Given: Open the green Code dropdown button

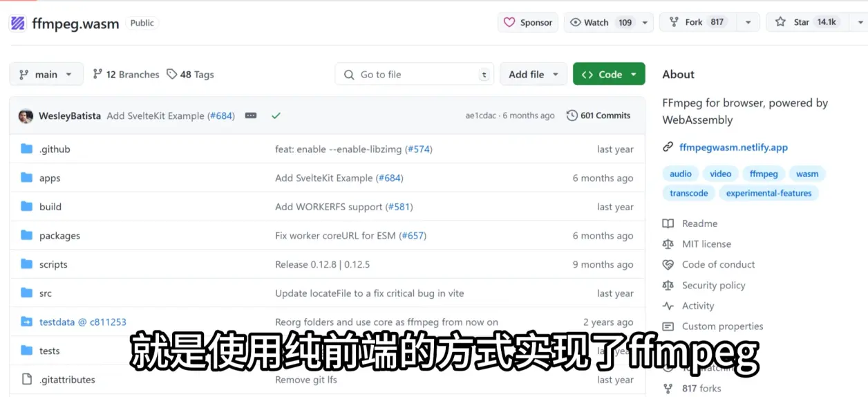Looking at the screenshot, I should click(x=609, y=74).
